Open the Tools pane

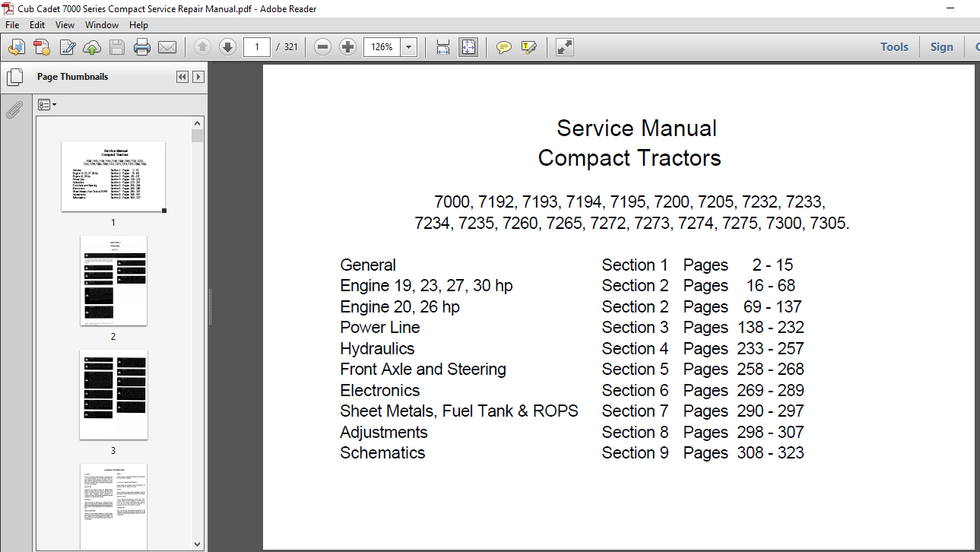point(894,47)
